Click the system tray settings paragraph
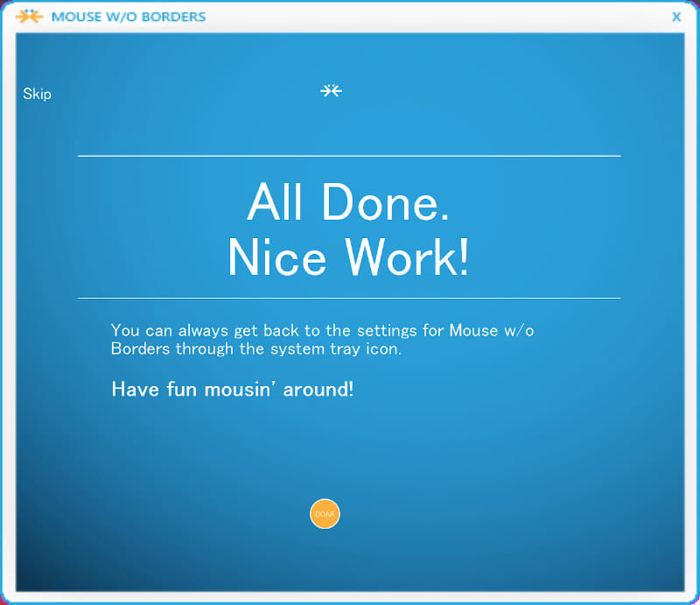This screenshot has width=700, height=605. pyautogui.click(x=322, y=340)
